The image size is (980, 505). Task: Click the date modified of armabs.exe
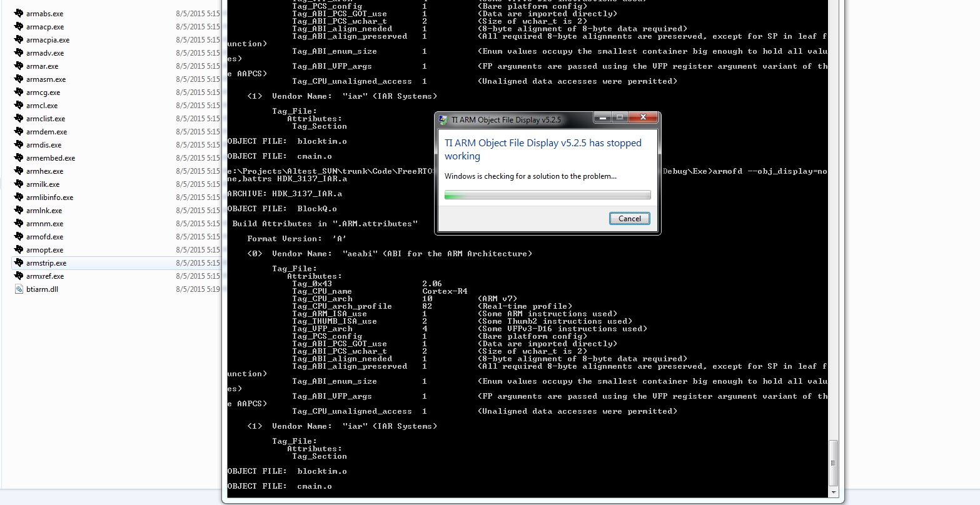click(198, 14)
